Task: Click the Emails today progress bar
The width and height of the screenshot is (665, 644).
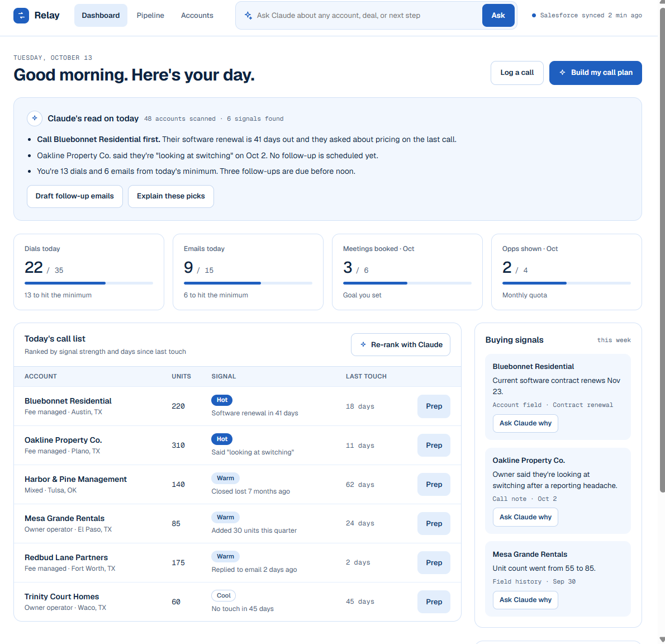Action: pos(248,283)
